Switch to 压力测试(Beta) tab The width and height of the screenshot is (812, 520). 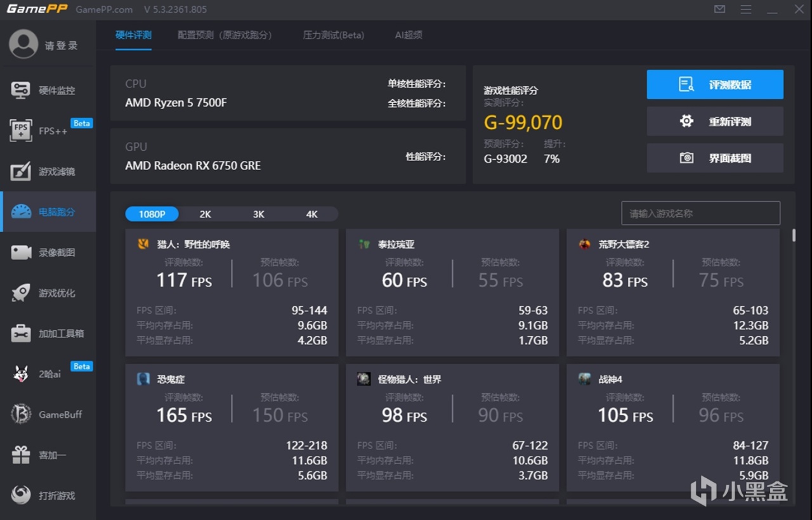click(333, 36)
